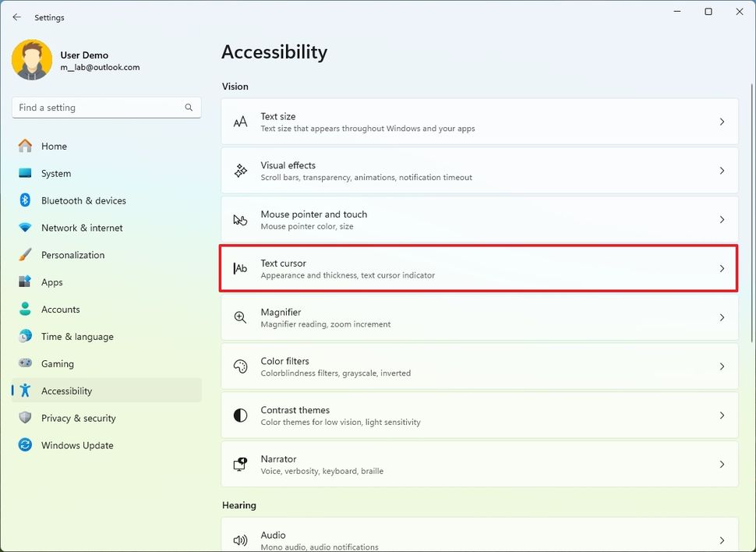Open Privacy & security from the sidebar

click(77, 418)
